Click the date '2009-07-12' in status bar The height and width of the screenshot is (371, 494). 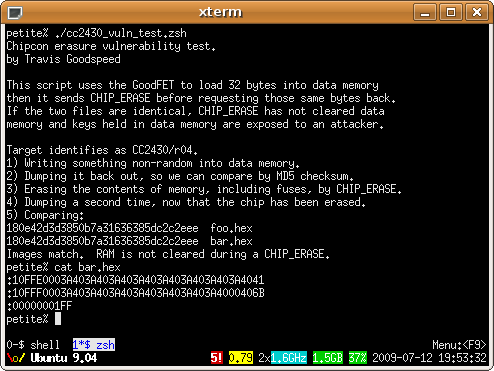click(x=402, y=358)
